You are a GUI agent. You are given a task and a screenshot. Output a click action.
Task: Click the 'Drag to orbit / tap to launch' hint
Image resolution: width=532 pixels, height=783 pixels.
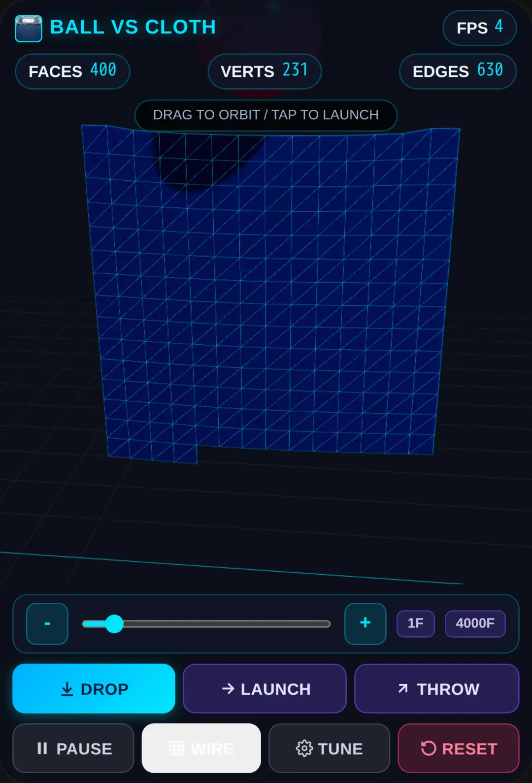click(266, 115)
